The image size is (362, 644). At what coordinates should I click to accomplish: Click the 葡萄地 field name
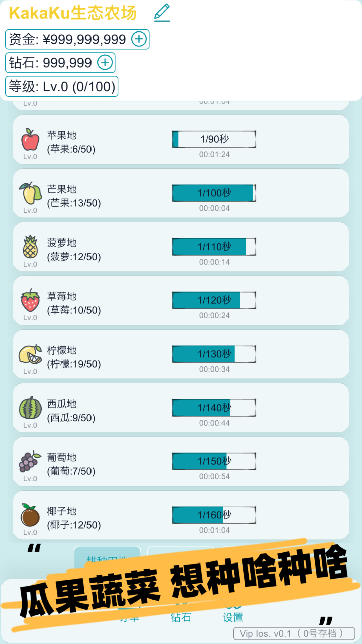pyautogui.click(x=62, y=458)
